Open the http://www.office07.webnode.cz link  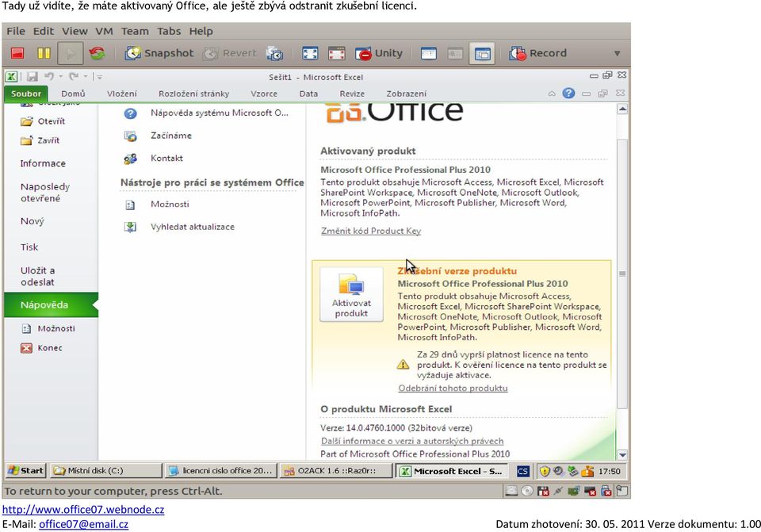[x=83, y=510]
